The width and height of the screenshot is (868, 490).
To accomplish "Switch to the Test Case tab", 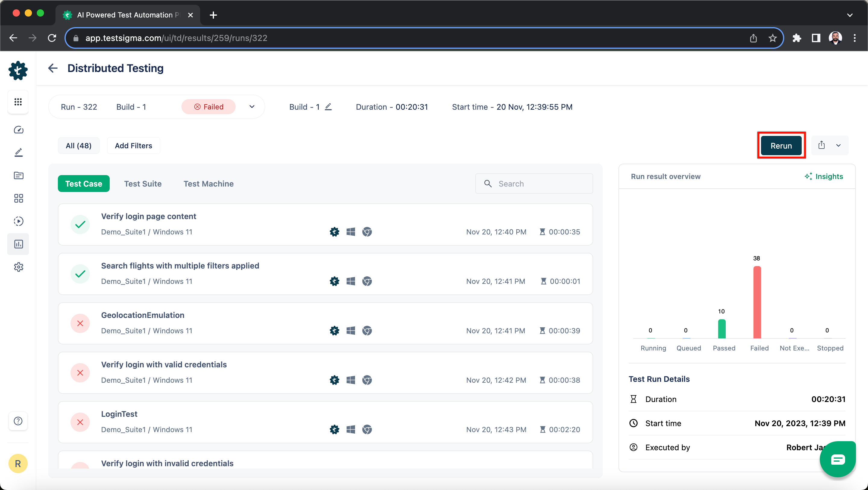I will tap(83, 183).
